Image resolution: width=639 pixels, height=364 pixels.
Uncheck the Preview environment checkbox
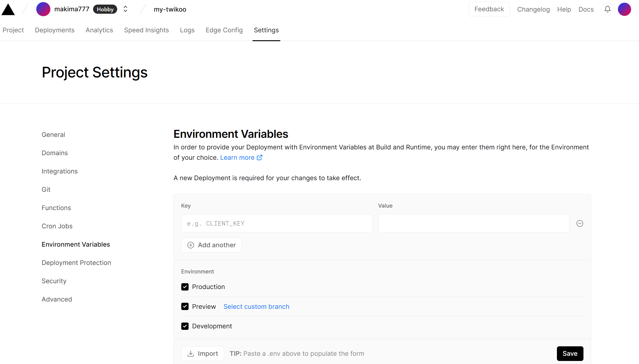click(185, 306)
